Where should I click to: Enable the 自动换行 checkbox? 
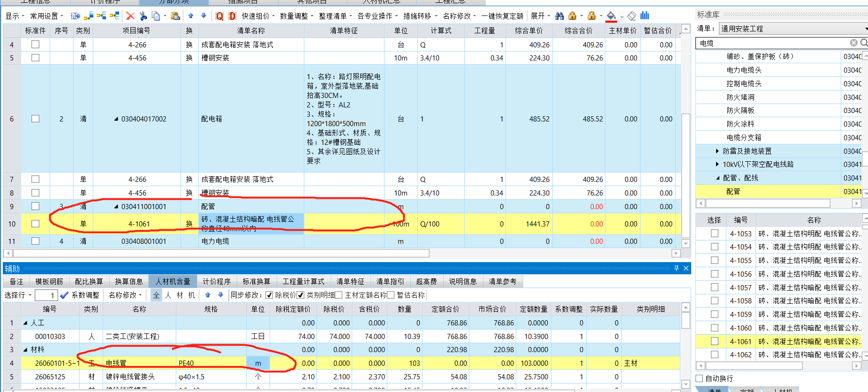pyautogui.click(x=699, y=378)
